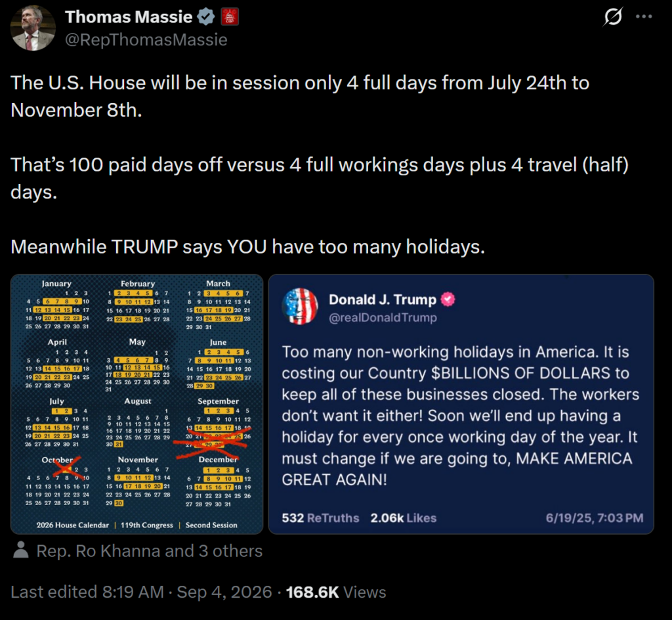Open the Thomas Massie display name
Viewport: 672px width, 620px height.
pyautogui.click(x=129, y=17)
